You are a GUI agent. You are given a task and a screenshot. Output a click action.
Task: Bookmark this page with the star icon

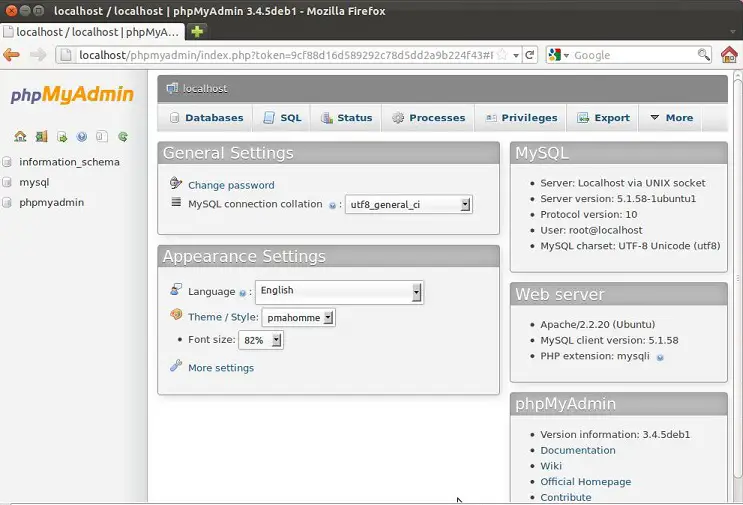(x=502, y=55)
